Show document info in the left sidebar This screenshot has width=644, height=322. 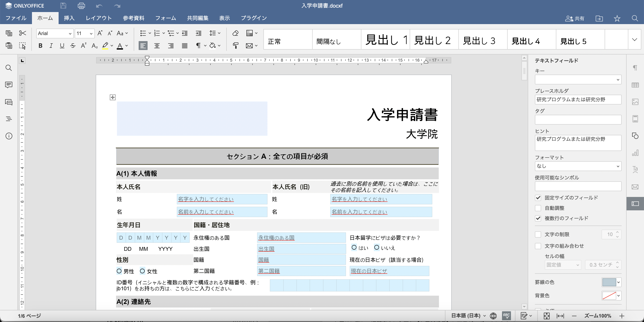click(8, 136)
